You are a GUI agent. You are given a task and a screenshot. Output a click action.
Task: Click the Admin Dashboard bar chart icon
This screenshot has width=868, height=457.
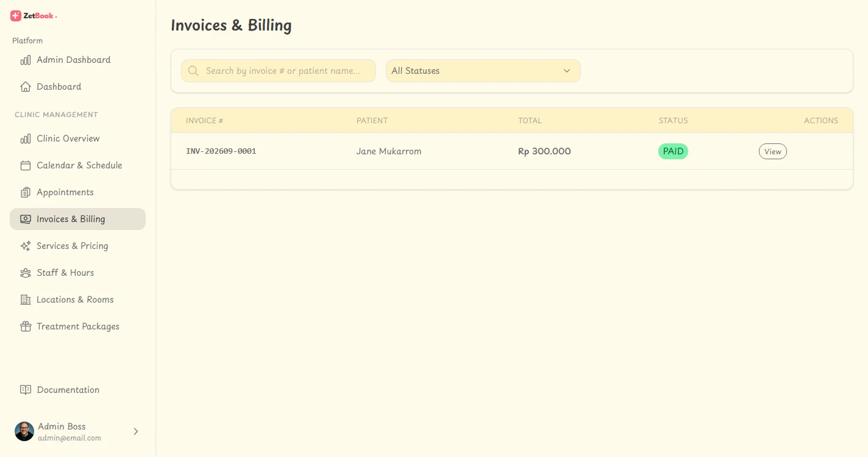click(x=26, y=60)
